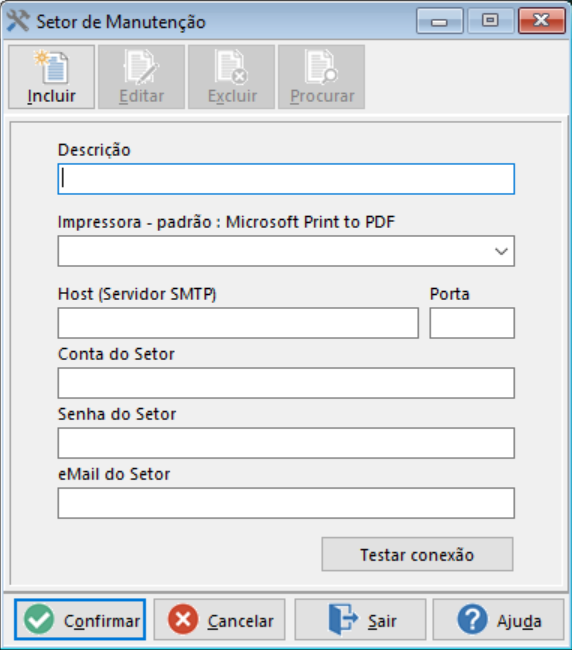Click the red X Cancelar icon
Viewport: 572px width, 650px height.
[183, 619]
